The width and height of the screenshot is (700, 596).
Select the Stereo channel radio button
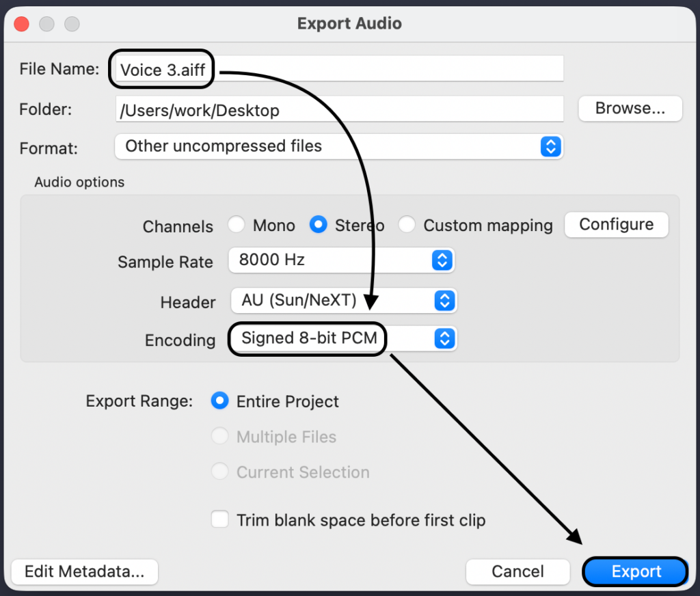pos(318,225)
